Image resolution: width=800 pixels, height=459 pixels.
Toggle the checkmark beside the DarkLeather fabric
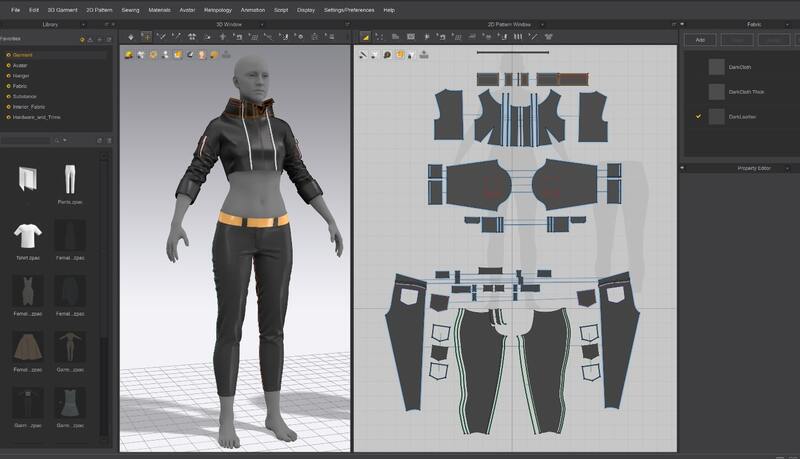pos(697,117)
